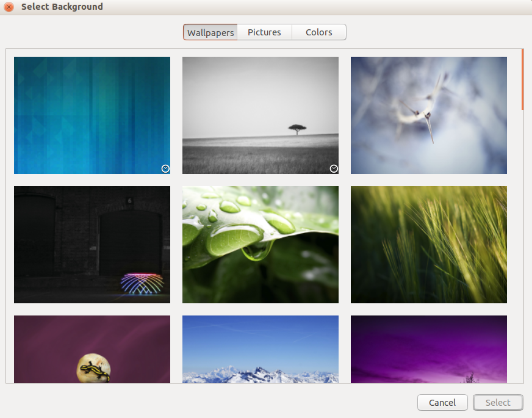Open the Pictures tab

click(264, 32)
